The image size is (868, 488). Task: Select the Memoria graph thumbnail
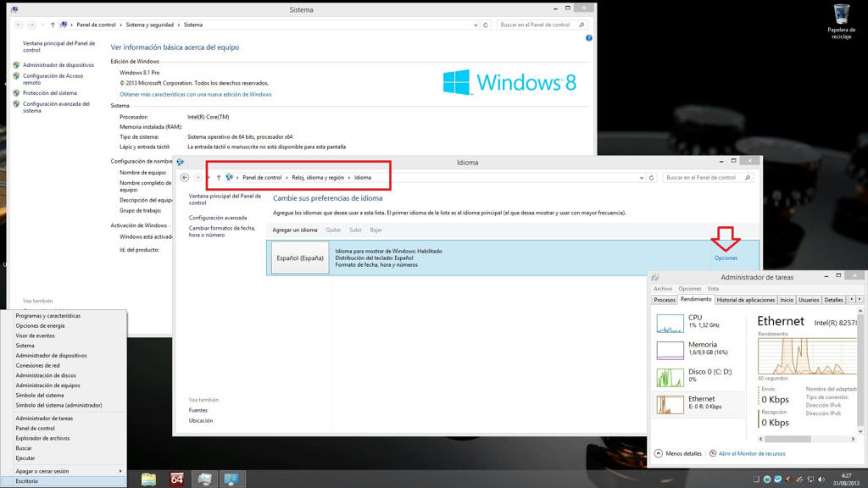tap(670, 350)
